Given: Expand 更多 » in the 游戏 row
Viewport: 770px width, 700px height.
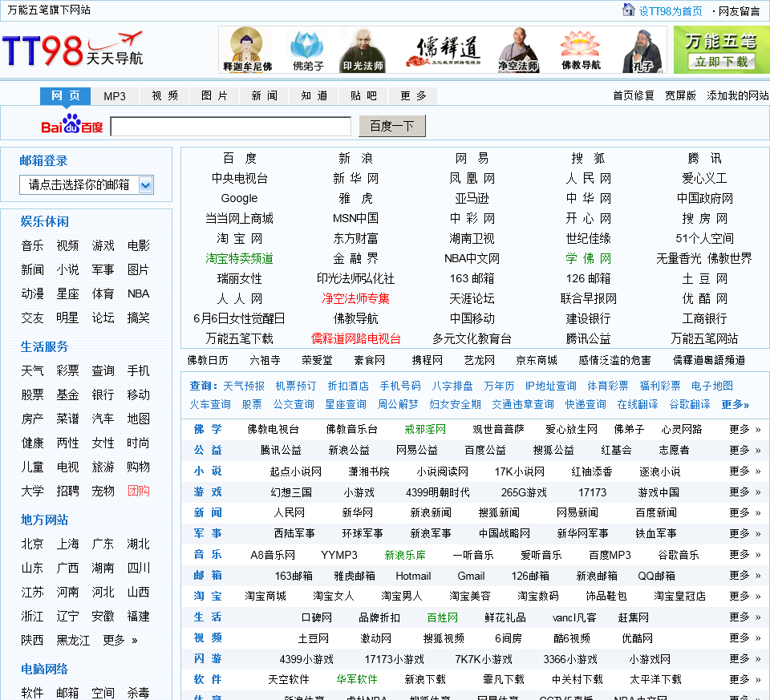Looking at the screenshot, I should [x=745, y=492].
